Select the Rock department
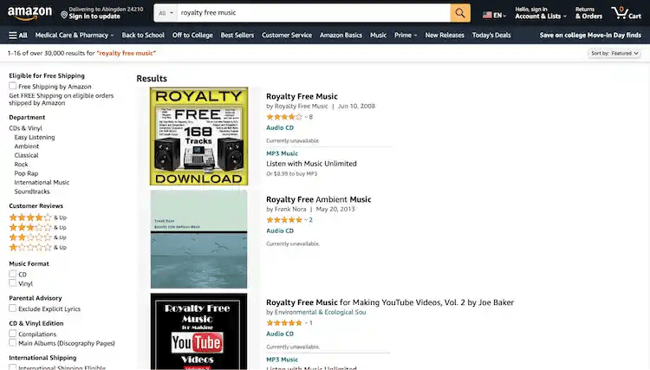Image resolution: width=650 pixels, height=370 pixels. (21, 164)
